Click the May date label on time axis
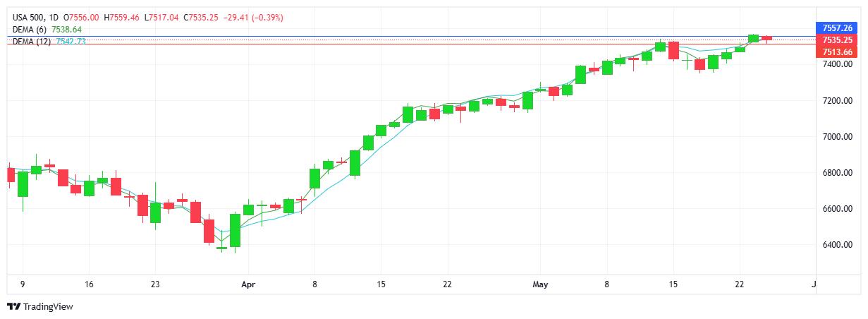The width and height of the screenshot is (868, 319). click(541, 284)
